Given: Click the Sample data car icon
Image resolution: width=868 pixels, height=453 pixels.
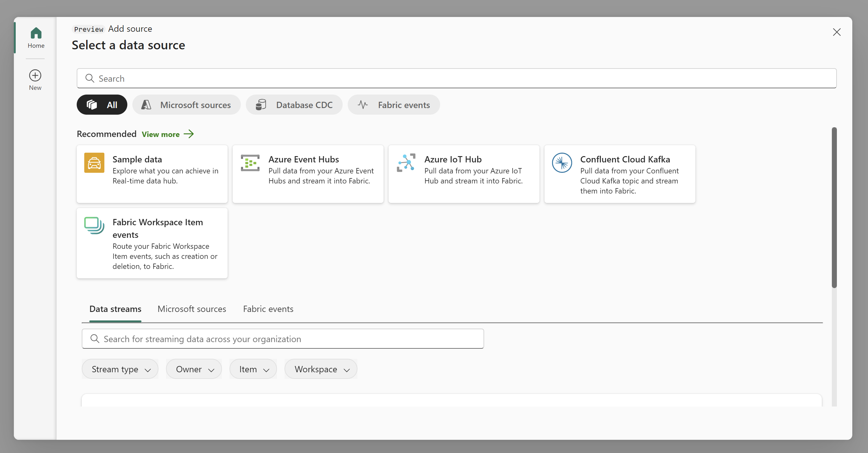Looking at the screenshot, I should (94, 163).
